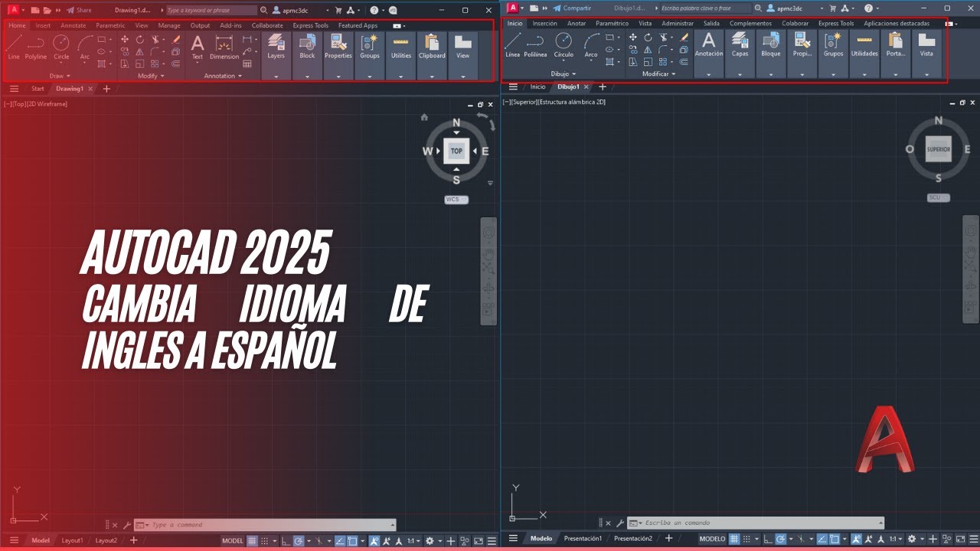Open the Capas panel dropdown

pos(740,74)
